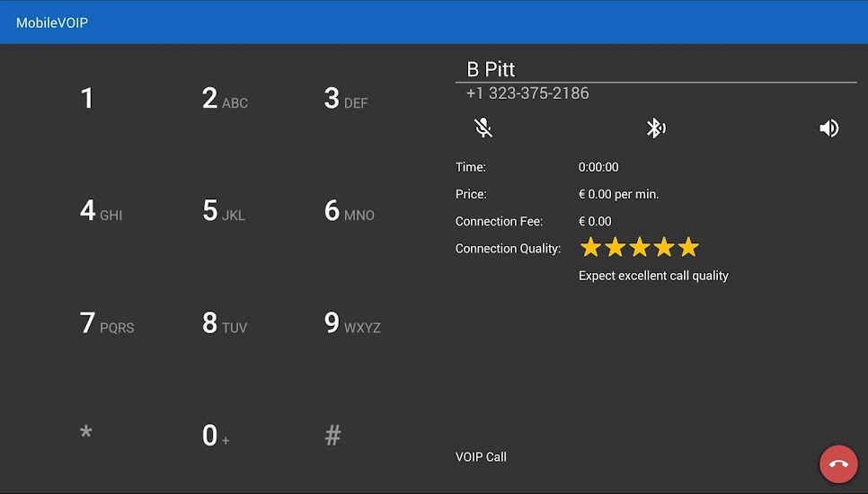The width and height of the screenshot is (868, 494).
Task: Click the MobileVOIP title in header
Action: point(52,22)
